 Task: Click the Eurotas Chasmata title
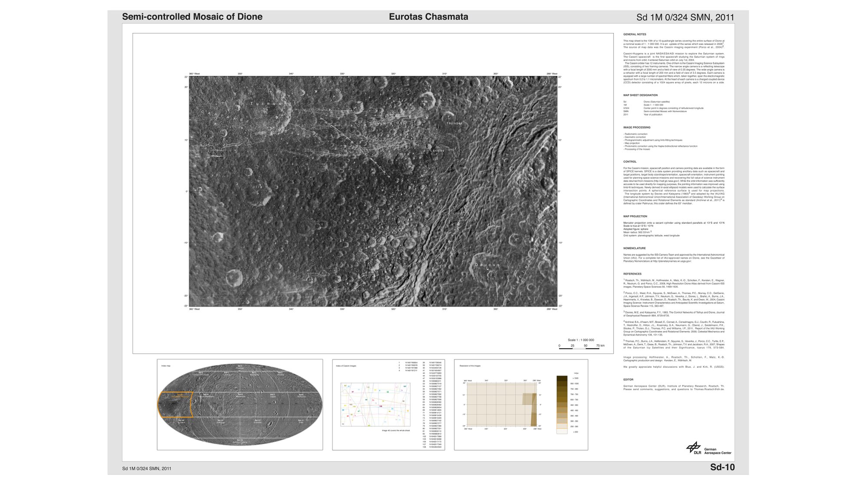click(428, 17)
